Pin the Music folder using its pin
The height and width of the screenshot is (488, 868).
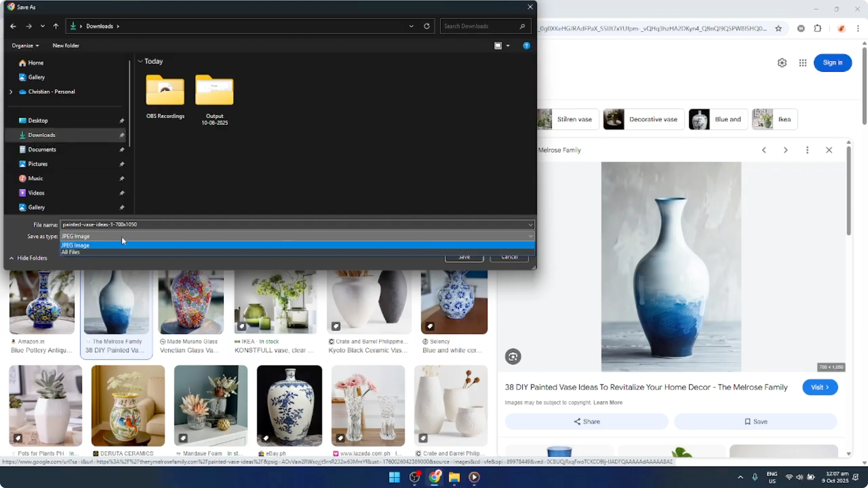point(122,178)
